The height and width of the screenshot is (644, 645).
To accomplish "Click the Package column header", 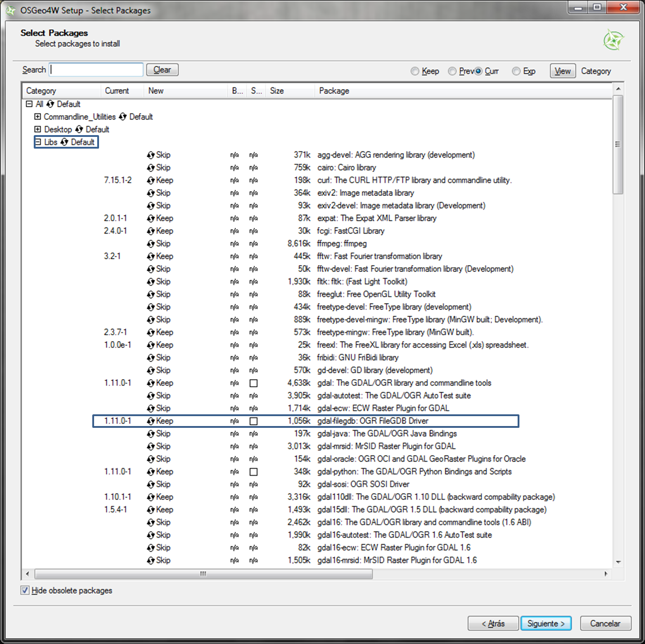I will (463, 91).
